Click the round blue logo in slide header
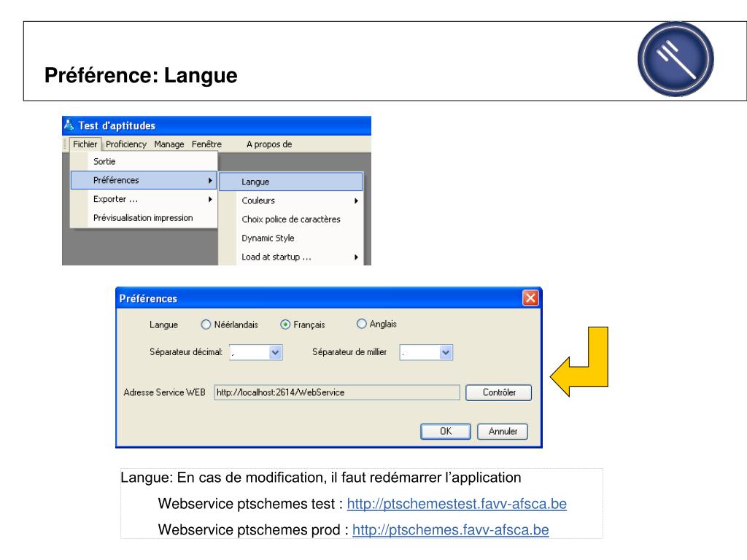The image size is (747, 560). [x=676, y=59]
